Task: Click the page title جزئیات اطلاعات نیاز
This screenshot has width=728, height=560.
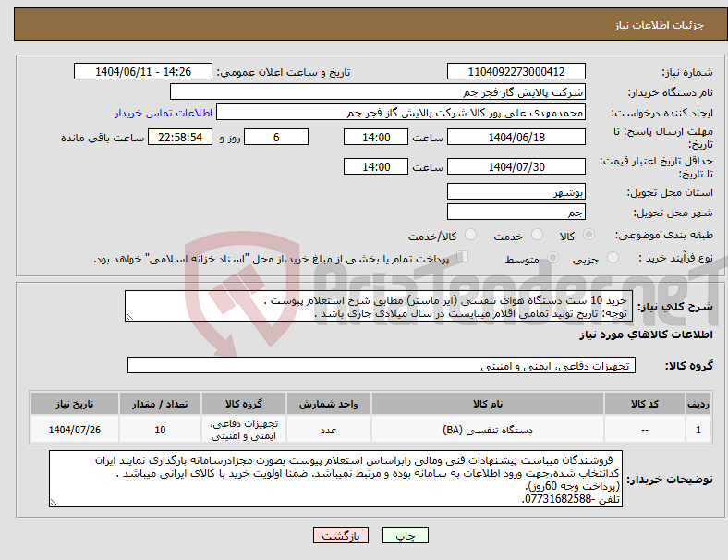Action: point(660,25)
